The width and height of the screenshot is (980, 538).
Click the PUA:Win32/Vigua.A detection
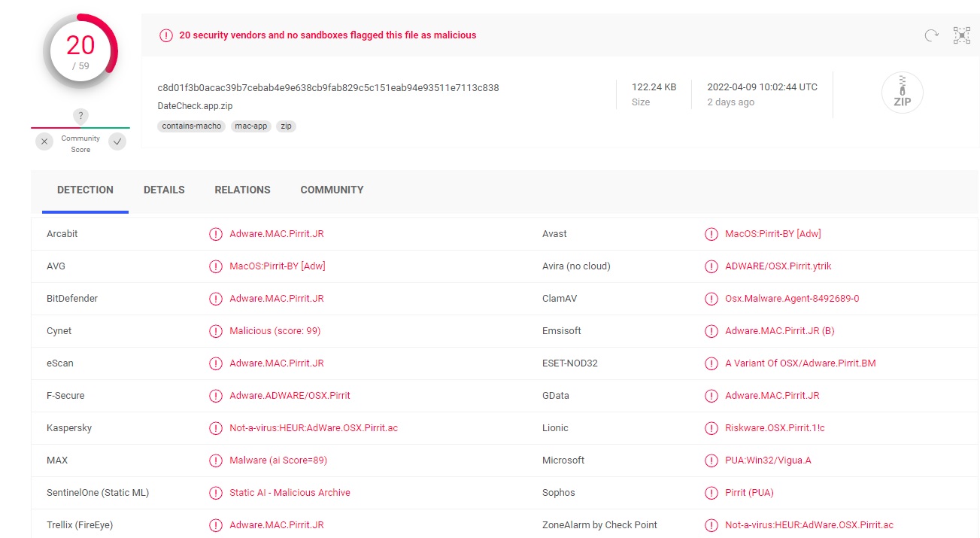[x=768, y=460]
